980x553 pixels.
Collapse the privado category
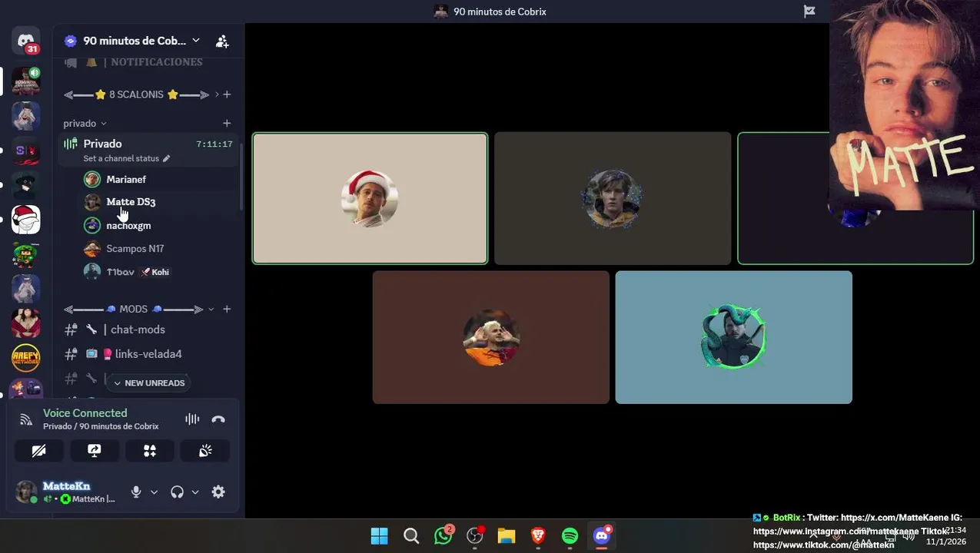(x=85, y=123)
